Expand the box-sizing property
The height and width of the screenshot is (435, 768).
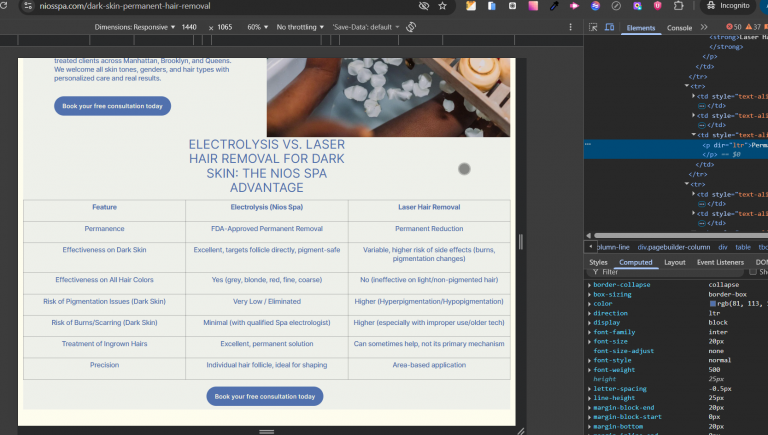click(x=590, y=294)
